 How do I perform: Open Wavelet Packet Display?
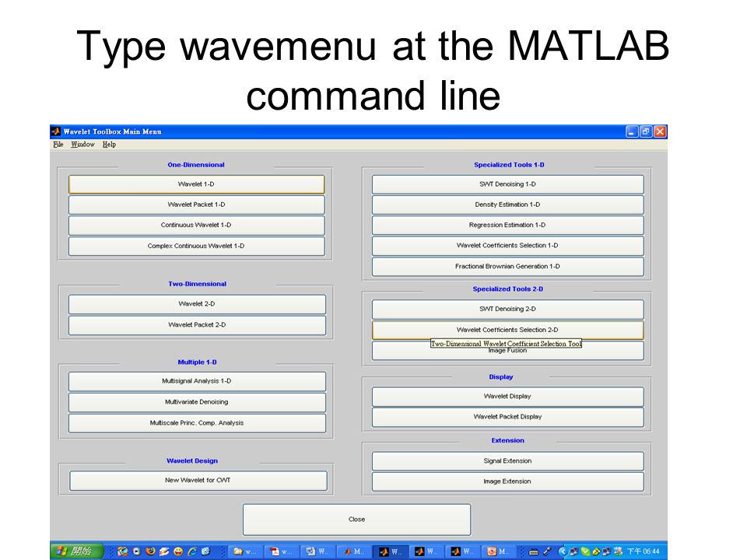tap(508, 417)
